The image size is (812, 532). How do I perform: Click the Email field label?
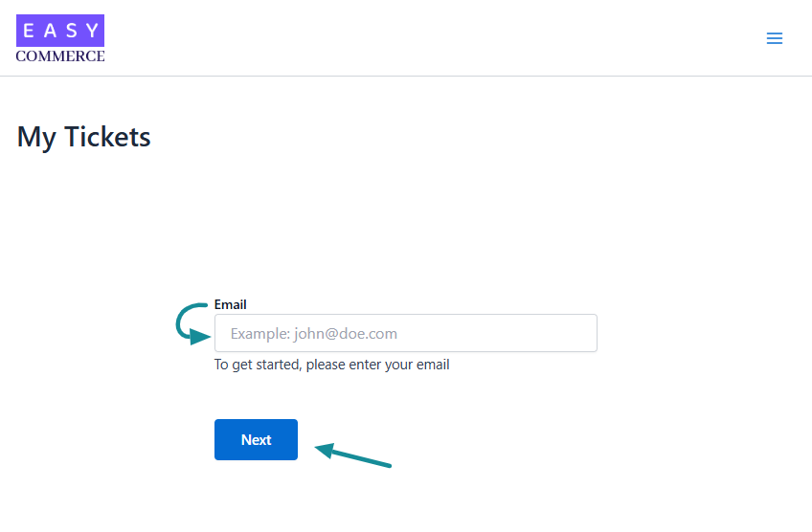point(231,304)
